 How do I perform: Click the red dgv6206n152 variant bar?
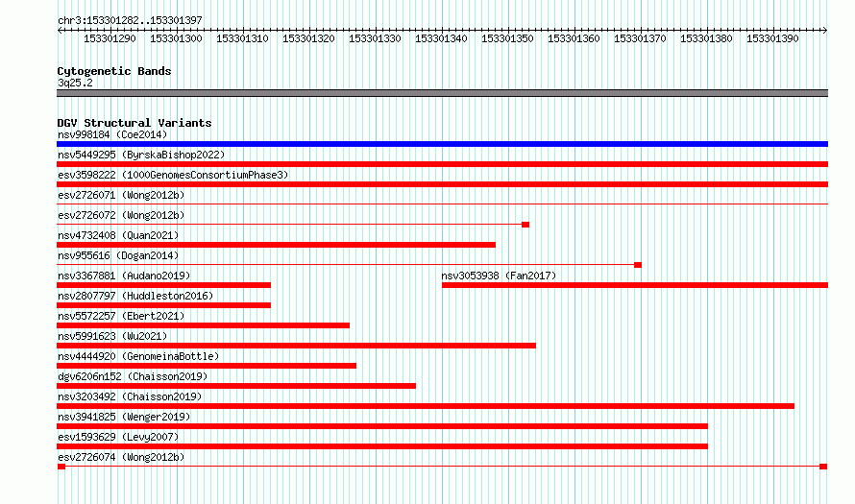point(236,386)
